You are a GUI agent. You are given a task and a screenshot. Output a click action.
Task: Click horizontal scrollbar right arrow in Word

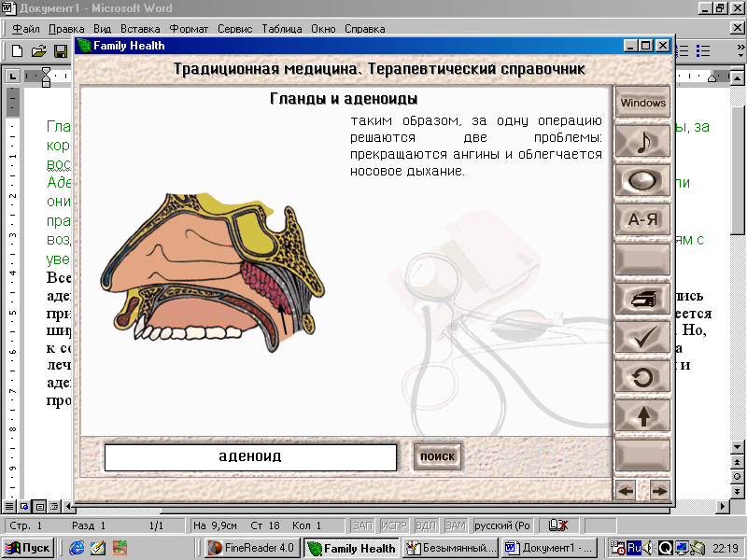pyautogui.click(x=723, y=506)
